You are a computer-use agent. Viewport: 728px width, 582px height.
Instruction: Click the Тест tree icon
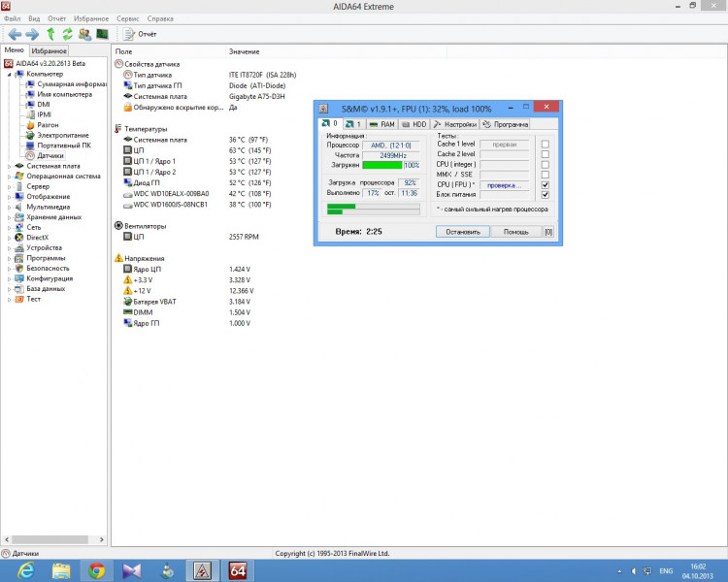[x=19, y=299]
